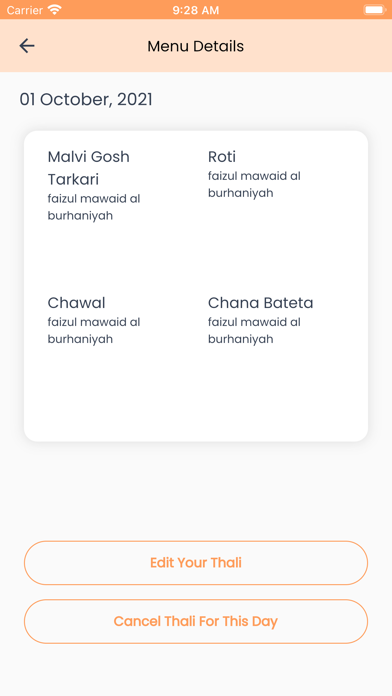Image resolution: width=392 pixels, height=696 pixels.
Task: Tap the battery icon in status bar
Action: point(374,9)
